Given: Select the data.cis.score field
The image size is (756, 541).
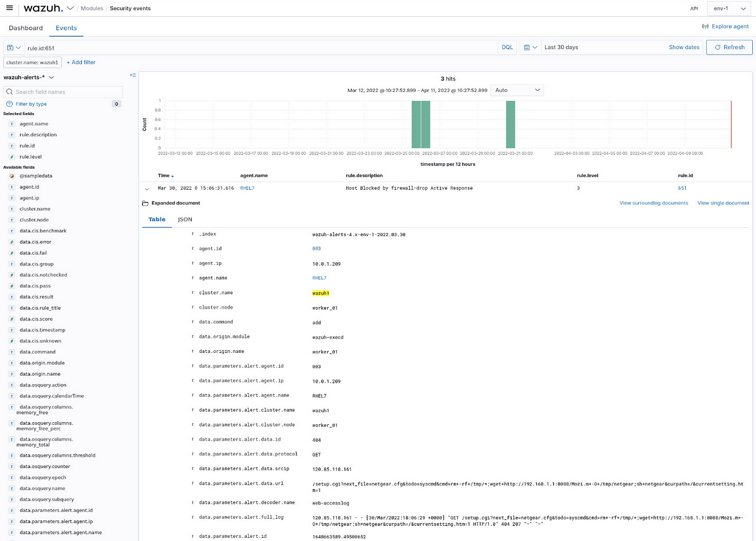Looking at the screenshot, I should pos(36,319).
